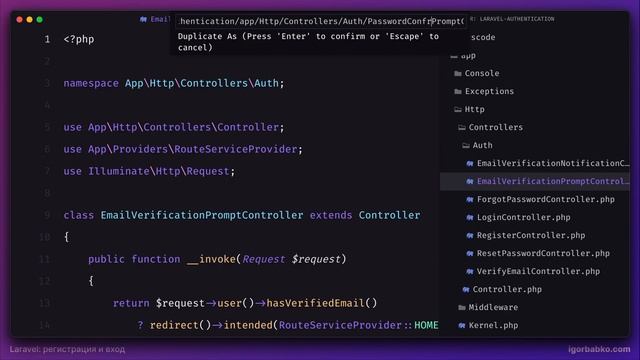
Task: Click PHP icon of Controller.php
Action: [466, 289]
